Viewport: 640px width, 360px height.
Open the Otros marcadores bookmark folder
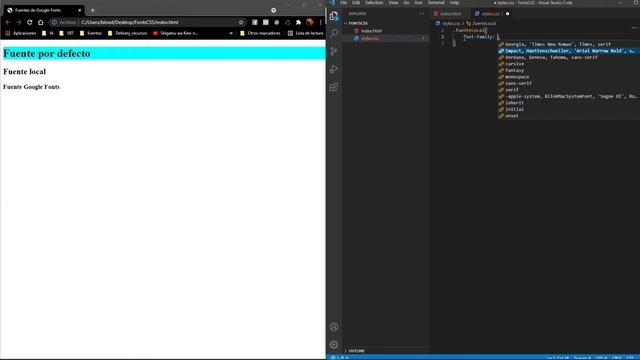tap(260, 33)
